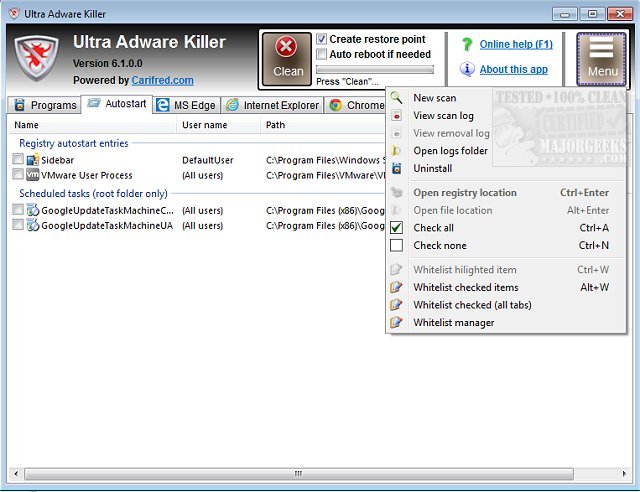The height and width of the screenshot is (492, 640).
Task: Click the Autostart tab window icon
Action: pyautogui.click(x=94, y=103)
